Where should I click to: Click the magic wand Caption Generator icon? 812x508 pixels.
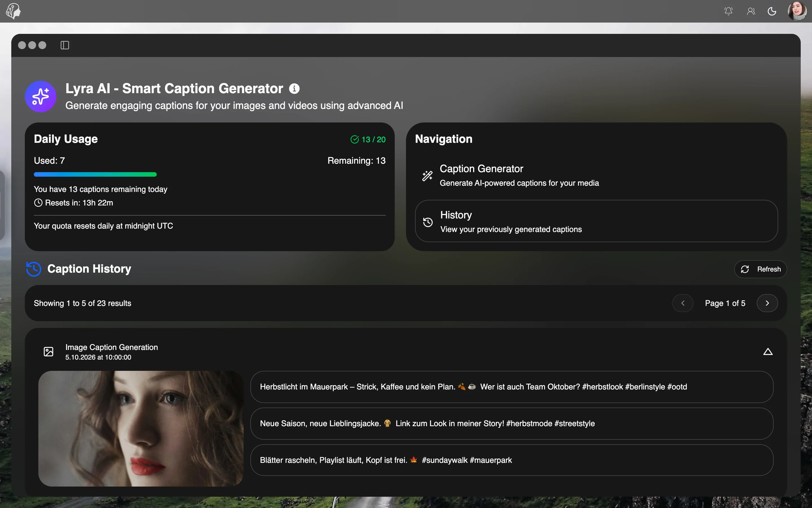click(427, 176)
